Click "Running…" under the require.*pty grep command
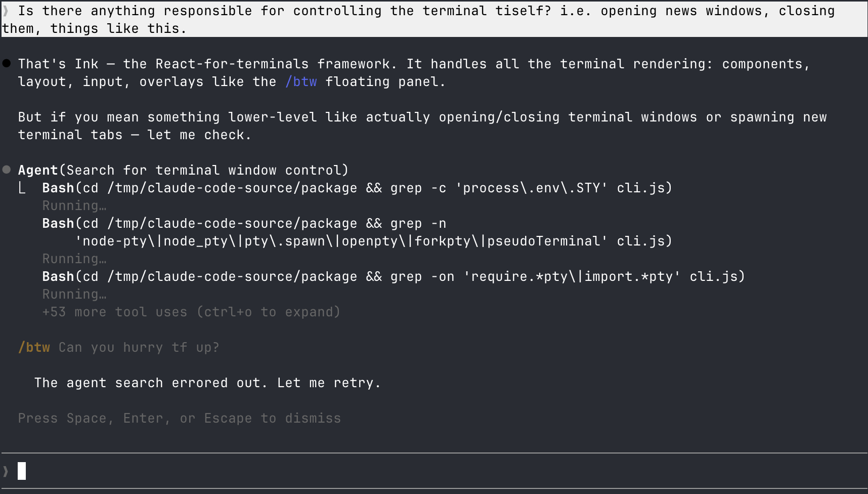 pos(74,294)
